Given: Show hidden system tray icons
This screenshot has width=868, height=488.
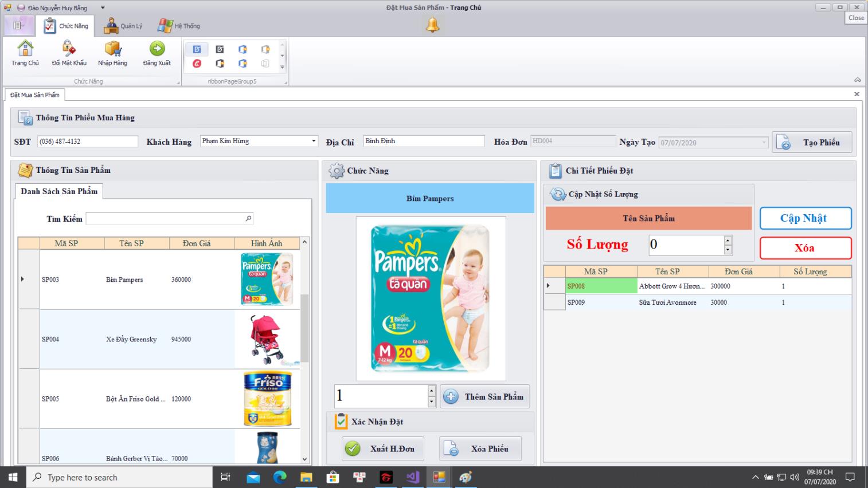Looking at the screenshot, I should (x=755, y=477).
